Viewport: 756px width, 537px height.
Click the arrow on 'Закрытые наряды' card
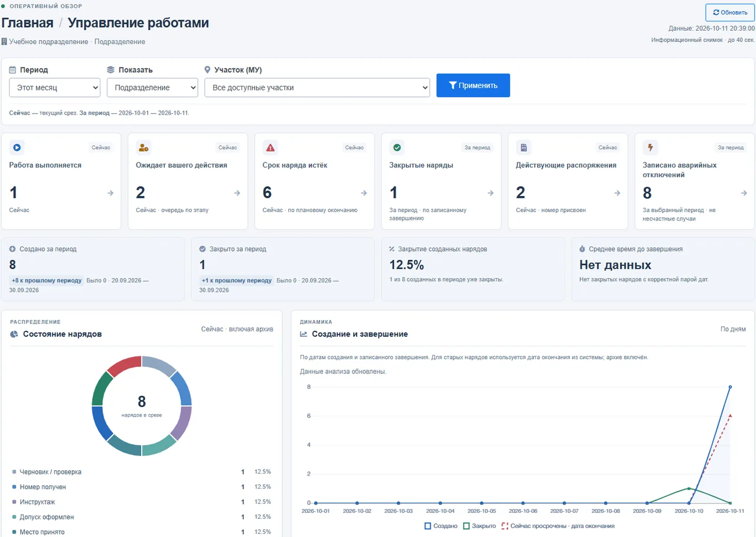coord(490,193)
